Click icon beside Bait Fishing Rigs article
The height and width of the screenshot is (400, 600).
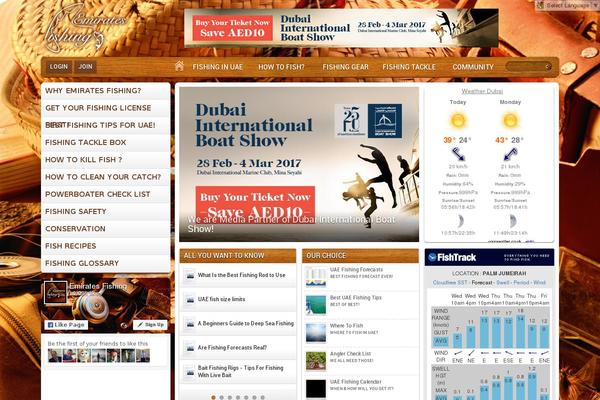coord(189,372)
